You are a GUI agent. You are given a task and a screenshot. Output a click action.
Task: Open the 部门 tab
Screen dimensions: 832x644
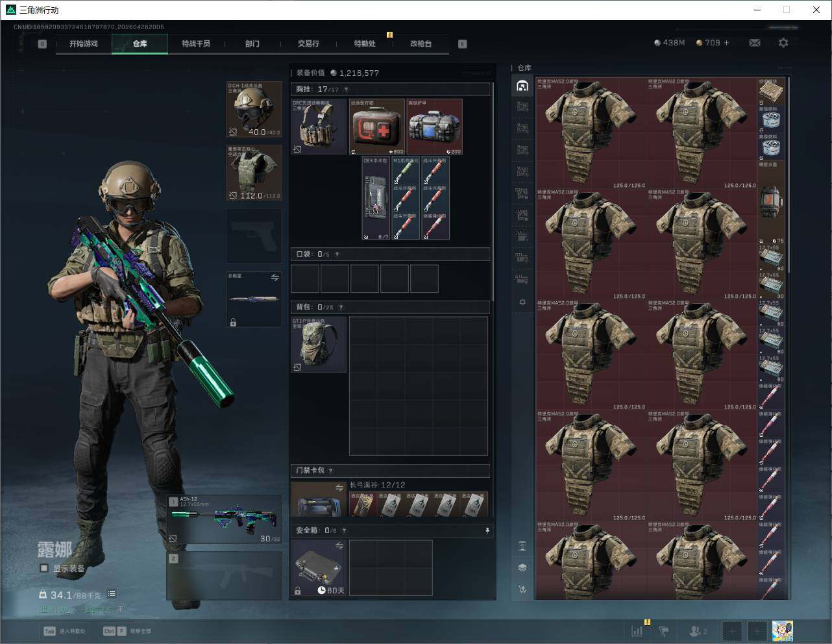[x=252, y=43]
